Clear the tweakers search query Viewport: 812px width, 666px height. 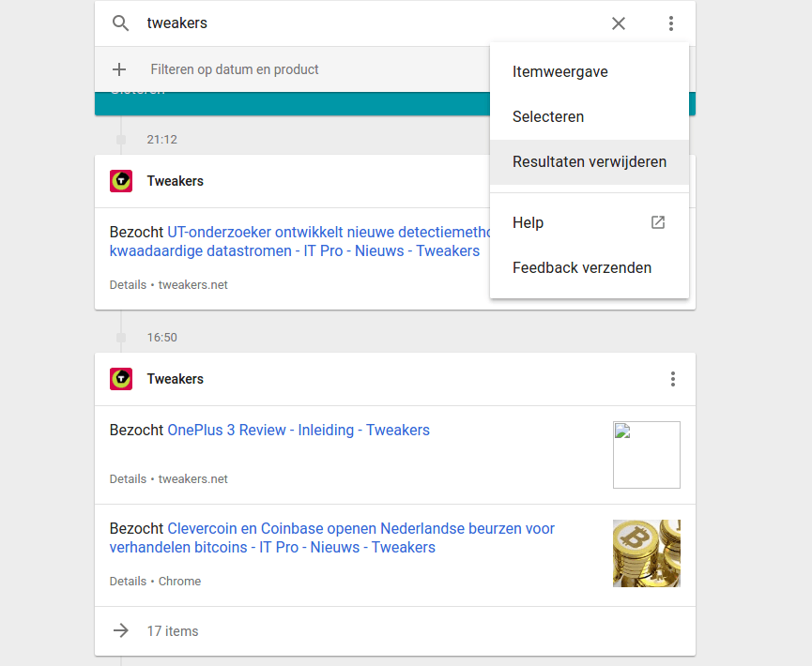pos(619,23)
